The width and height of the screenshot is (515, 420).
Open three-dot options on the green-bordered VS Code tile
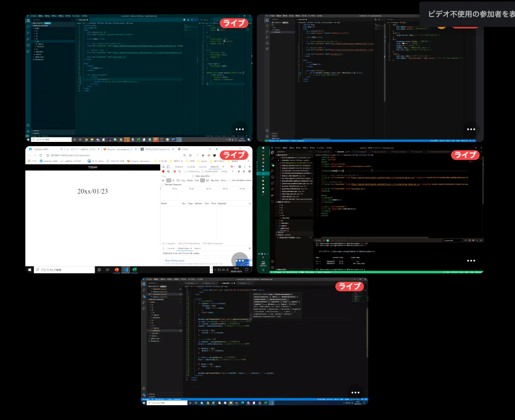click(471, 261)
